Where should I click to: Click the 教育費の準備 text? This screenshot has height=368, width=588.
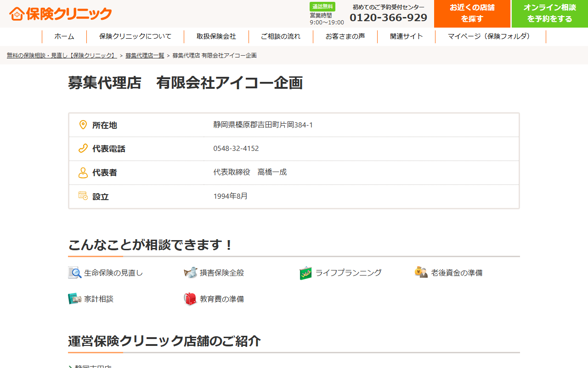click(x=222, y=299)
